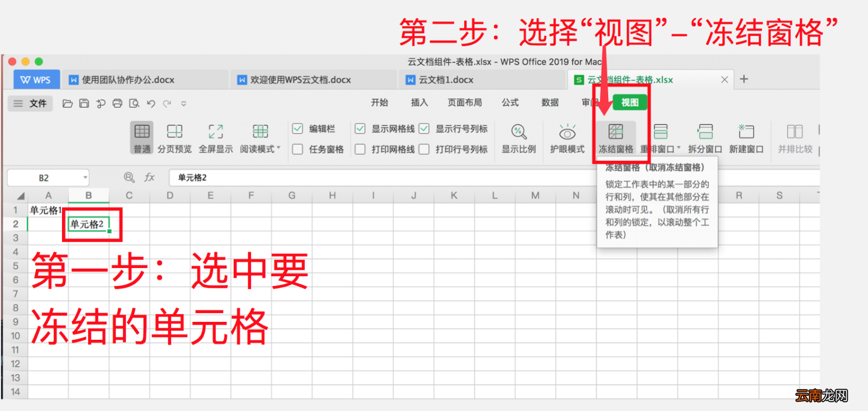Select column H header

[x=332, y=196]
